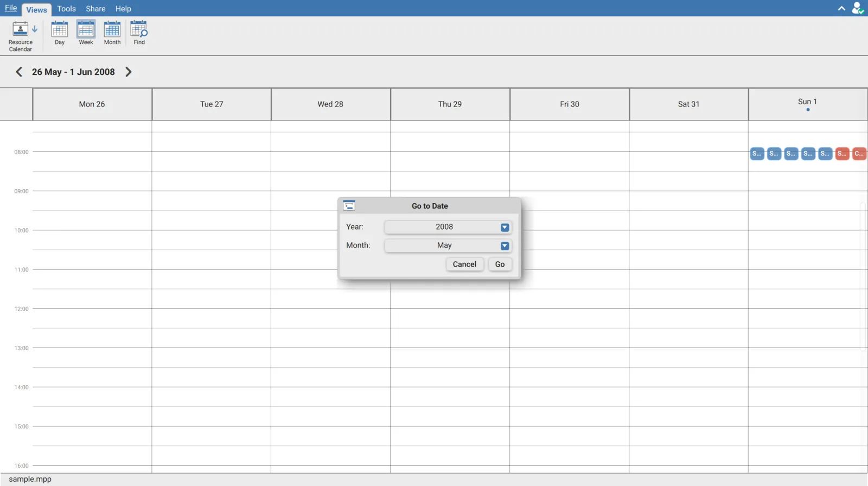Click the '26 May - 1 Jun 2008' date range
Screen dimensions: 868x486
point(73,72)
